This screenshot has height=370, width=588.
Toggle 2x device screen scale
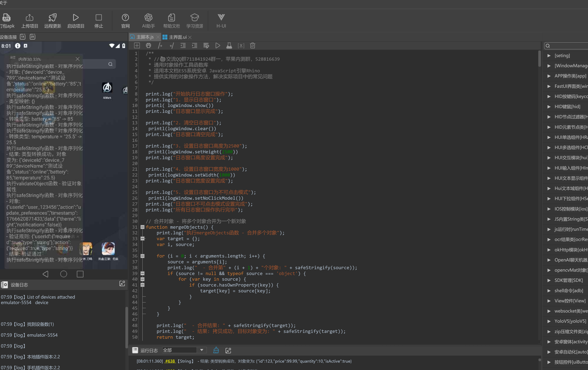(32, 37)
